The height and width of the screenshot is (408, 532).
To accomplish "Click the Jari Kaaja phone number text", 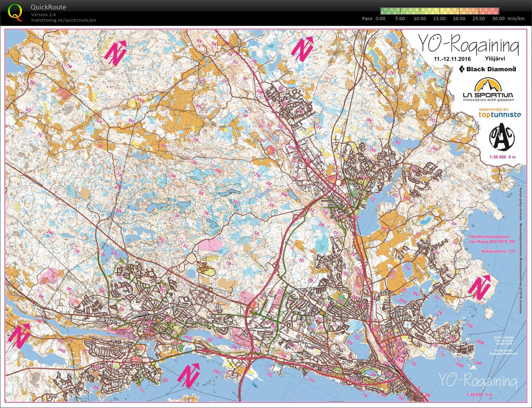I will pos(491,241).
